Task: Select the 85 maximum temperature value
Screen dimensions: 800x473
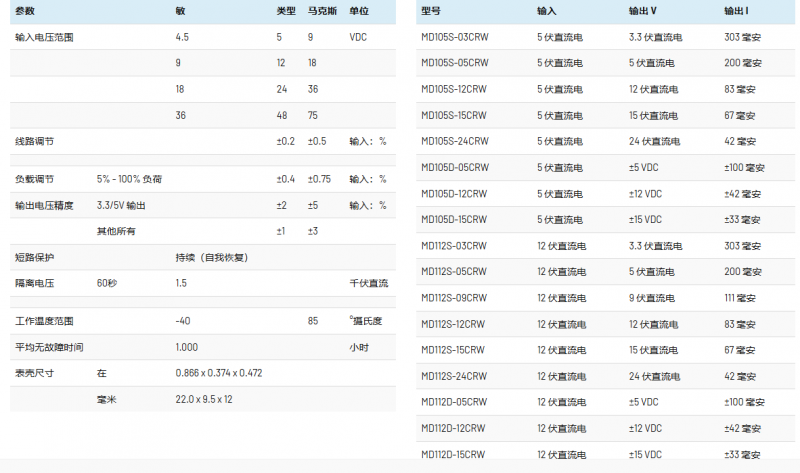Action: (x=313, y=321)
